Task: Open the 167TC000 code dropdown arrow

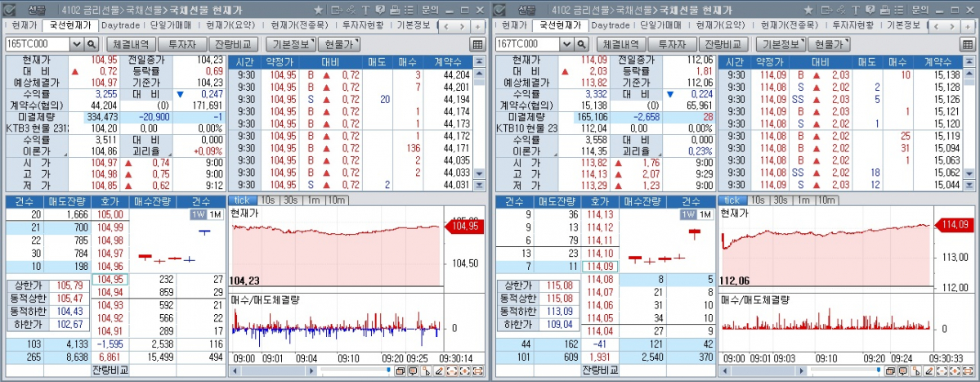Action: [566, 44]
